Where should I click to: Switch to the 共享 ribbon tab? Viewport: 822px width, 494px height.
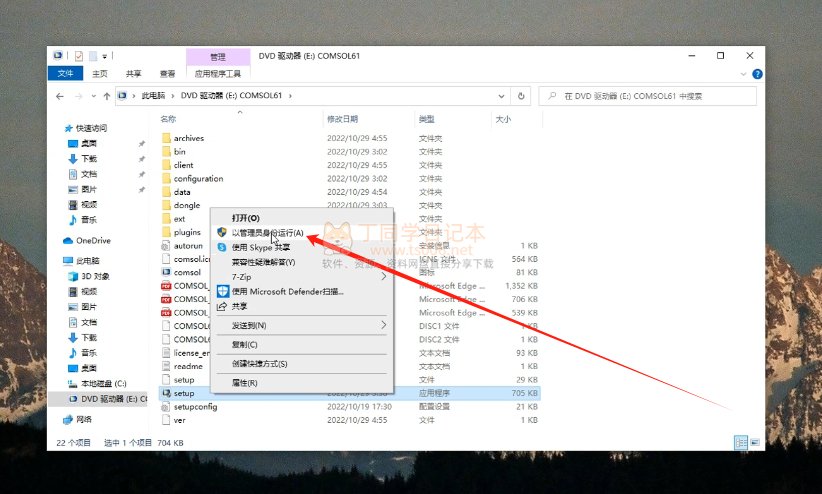click(133, 73)
